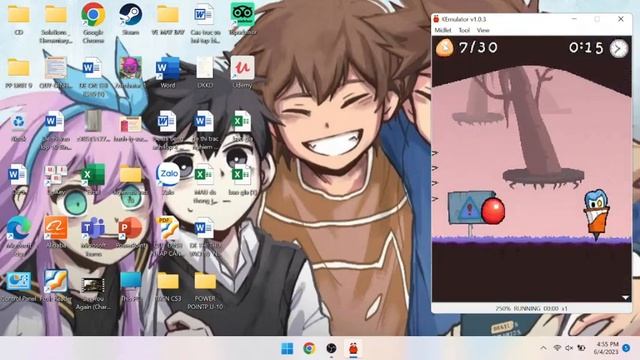This screenshot has width=640, height=360.
Task: Launch the Excel app shortcut
Action: (x=93, y=180)
